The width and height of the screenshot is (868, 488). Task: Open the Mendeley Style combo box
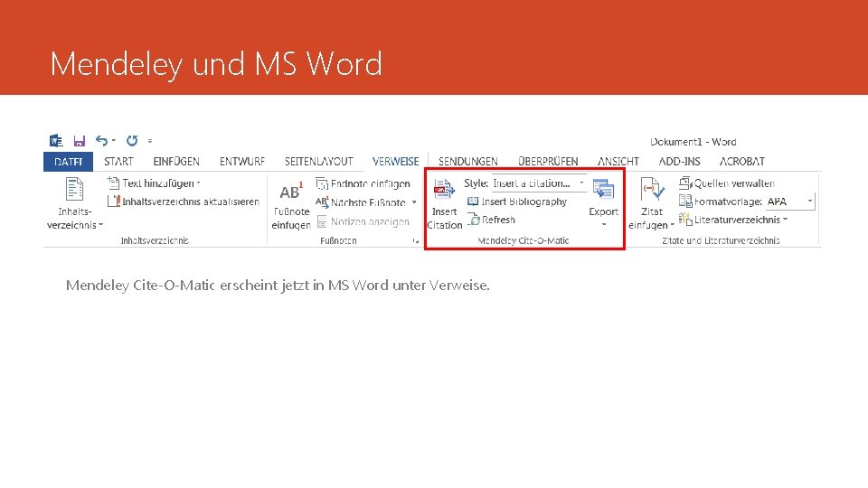point(539,183)
